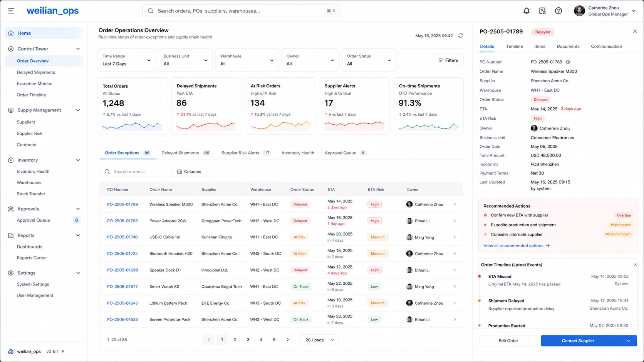Collapse the Supply Management section
Image resolution: width=644 pixels, height=362 pixels.
pos(78,110)
